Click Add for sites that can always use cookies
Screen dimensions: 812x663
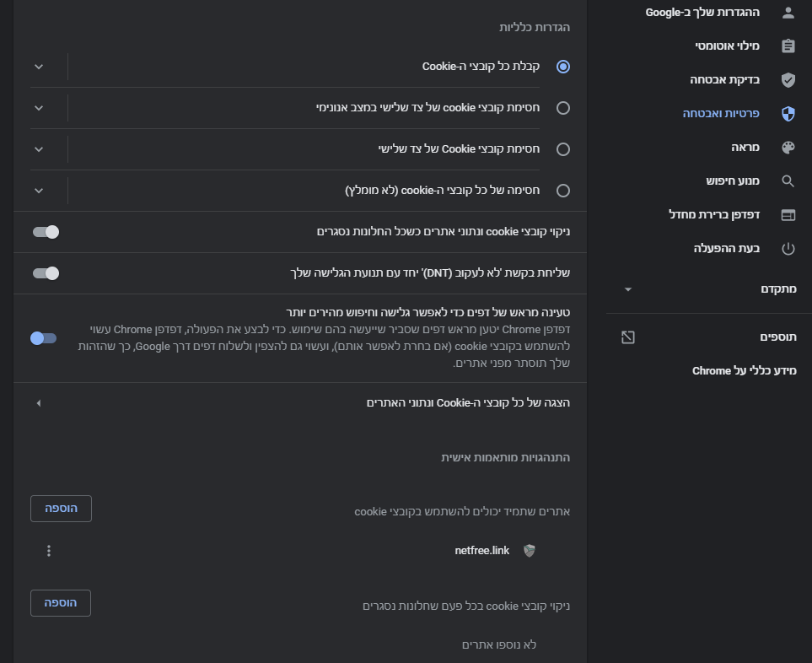click(61, 509)
